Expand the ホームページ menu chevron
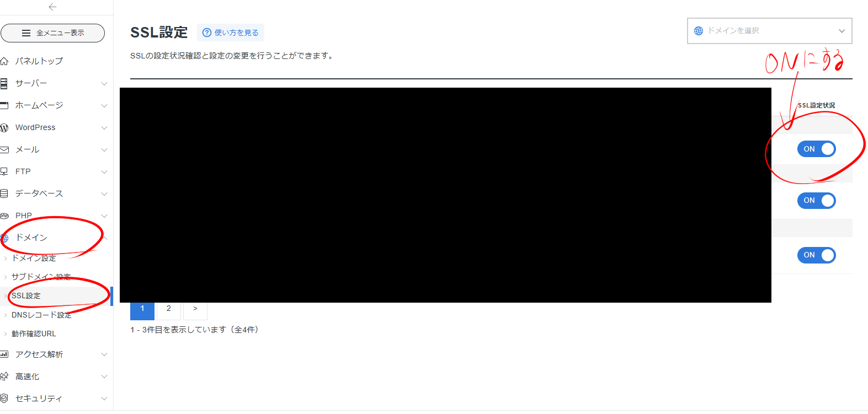The image size is (868, 414). 104,106
